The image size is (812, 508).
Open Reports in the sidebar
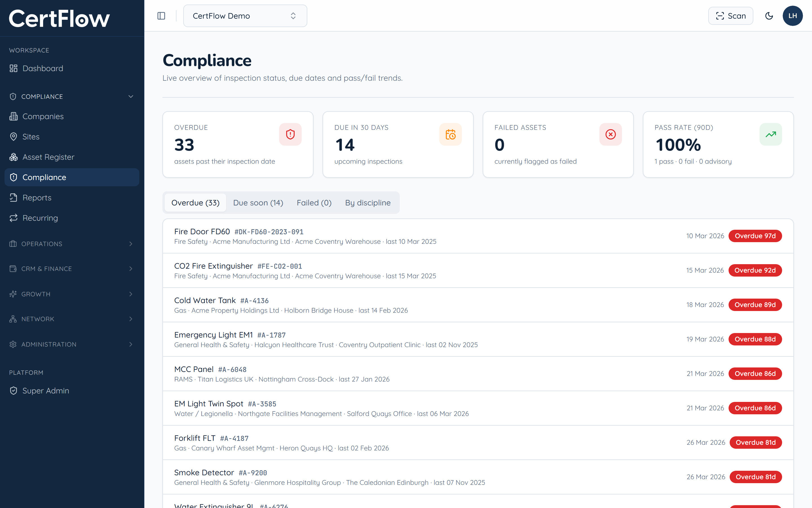(x=72, y=198)
